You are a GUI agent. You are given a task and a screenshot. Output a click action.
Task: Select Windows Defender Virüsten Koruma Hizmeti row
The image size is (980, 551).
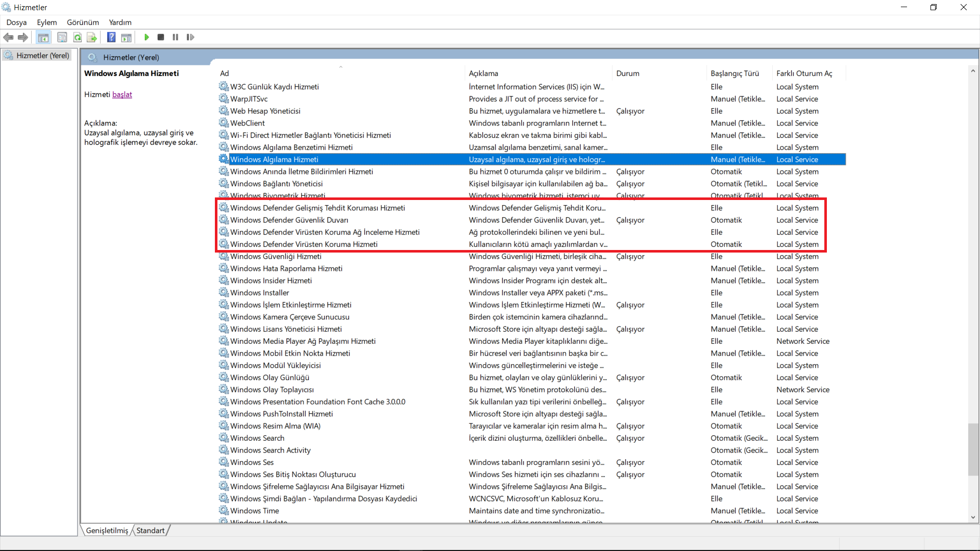(x=531, y=244)
